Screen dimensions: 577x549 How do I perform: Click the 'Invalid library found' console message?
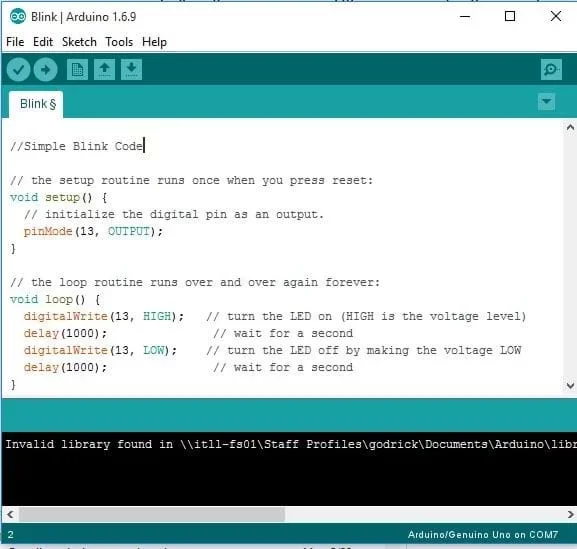point(291,444)
